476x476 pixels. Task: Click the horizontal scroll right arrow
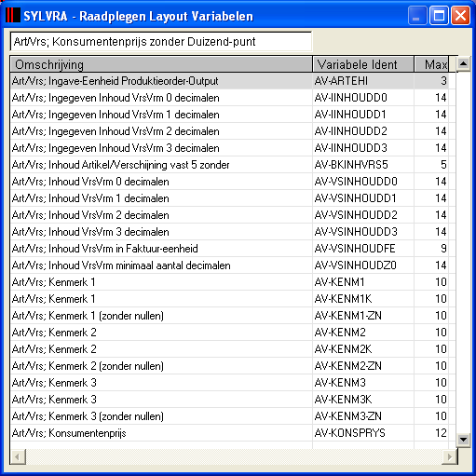[x=449, y=456]
